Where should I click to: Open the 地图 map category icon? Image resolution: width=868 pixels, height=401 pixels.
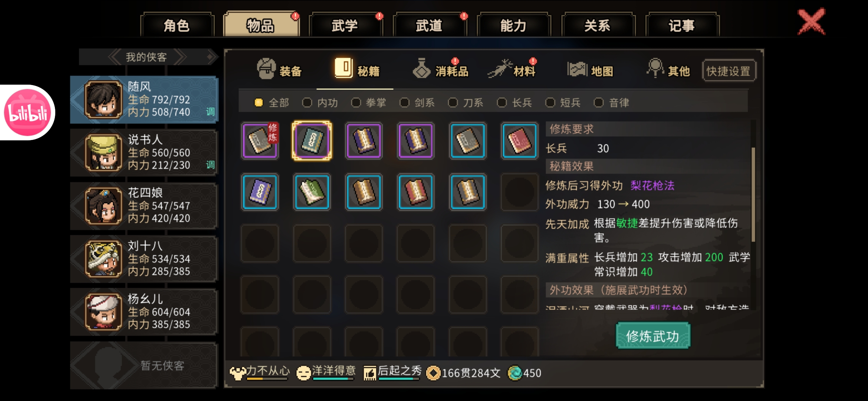click(x=577, y=69)
